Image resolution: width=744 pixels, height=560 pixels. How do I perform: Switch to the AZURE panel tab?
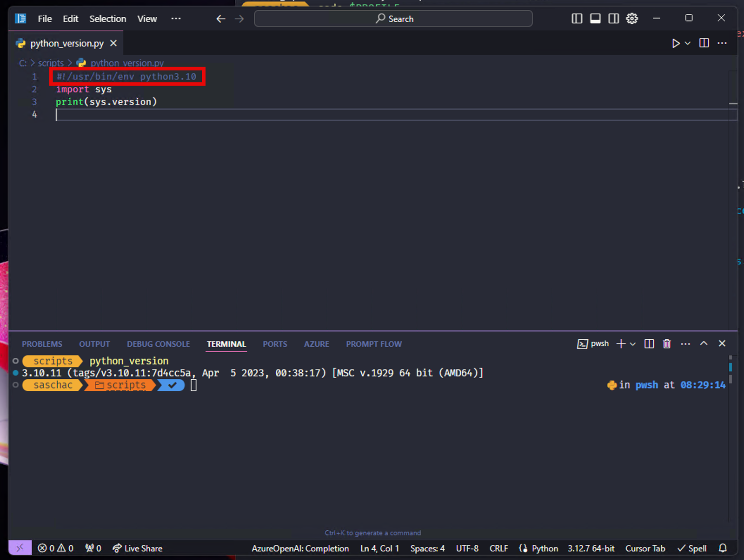tap(317, 344)
